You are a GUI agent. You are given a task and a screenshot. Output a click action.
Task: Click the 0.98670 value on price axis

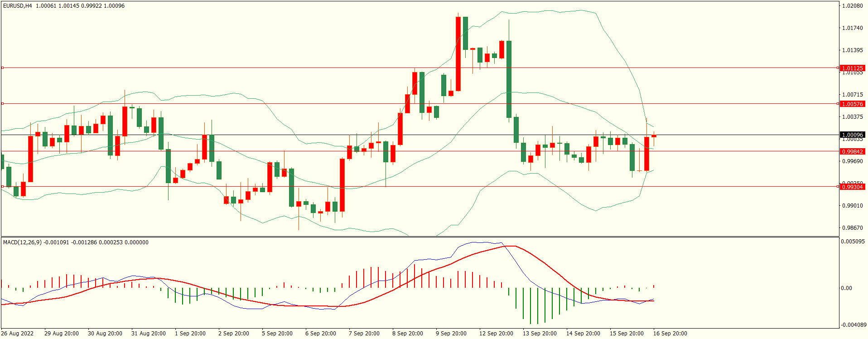coord(852,228)
